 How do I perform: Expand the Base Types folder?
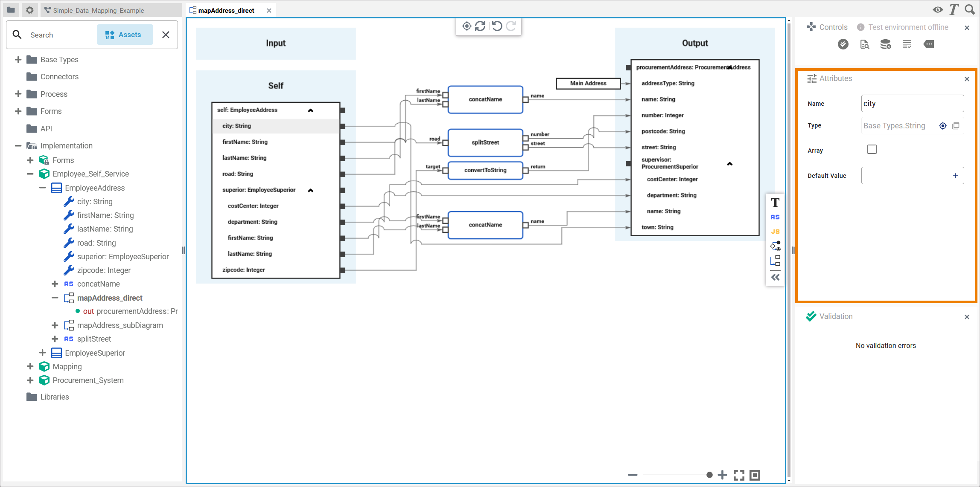18,60
